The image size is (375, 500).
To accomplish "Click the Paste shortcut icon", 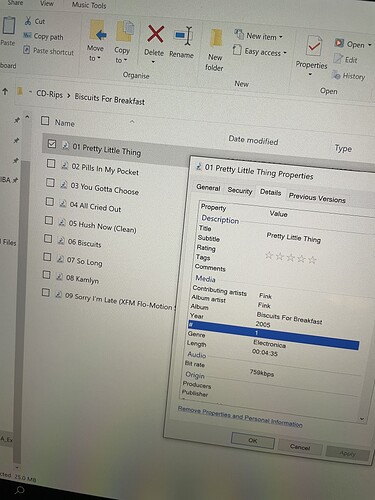I will [26, 50].
